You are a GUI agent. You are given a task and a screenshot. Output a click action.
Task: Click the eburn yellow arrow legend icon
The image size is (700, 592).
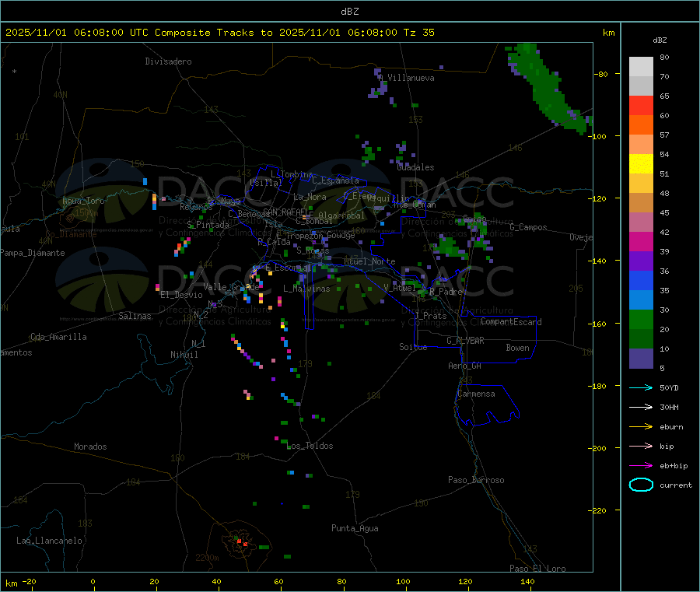[x=641, y=427]
